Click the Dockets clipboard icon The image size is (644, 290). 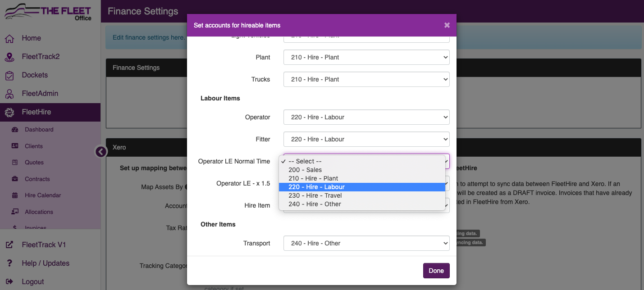tap(9, 76)
